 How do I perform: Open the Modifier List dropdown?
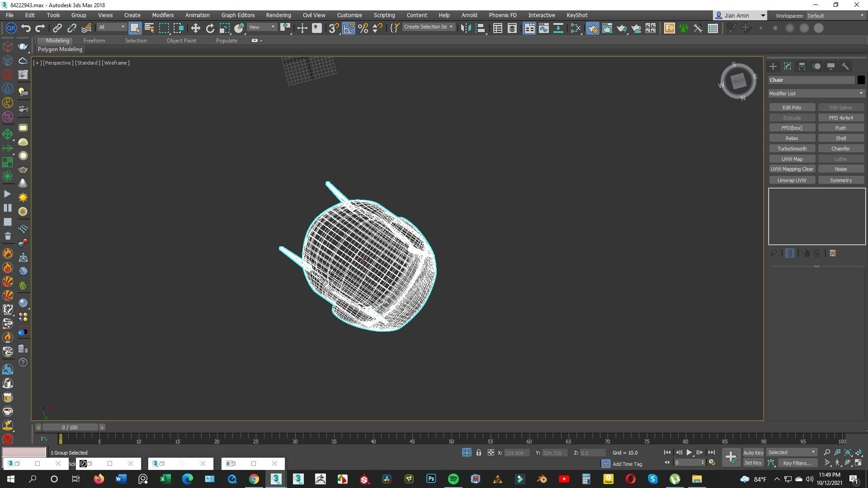coord(816,94)
